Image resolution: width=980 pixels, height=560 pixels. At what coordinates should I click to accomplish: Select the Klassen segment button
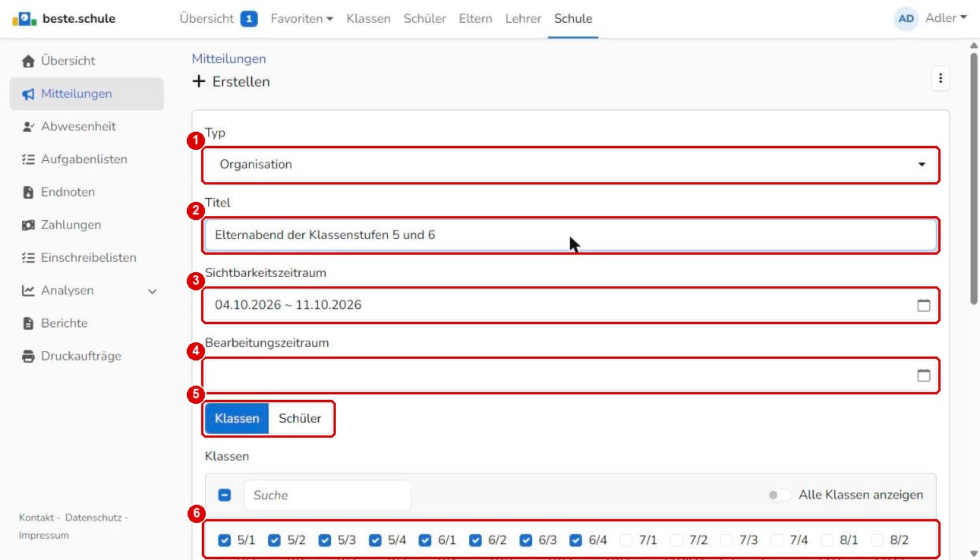tap(237, 419)
